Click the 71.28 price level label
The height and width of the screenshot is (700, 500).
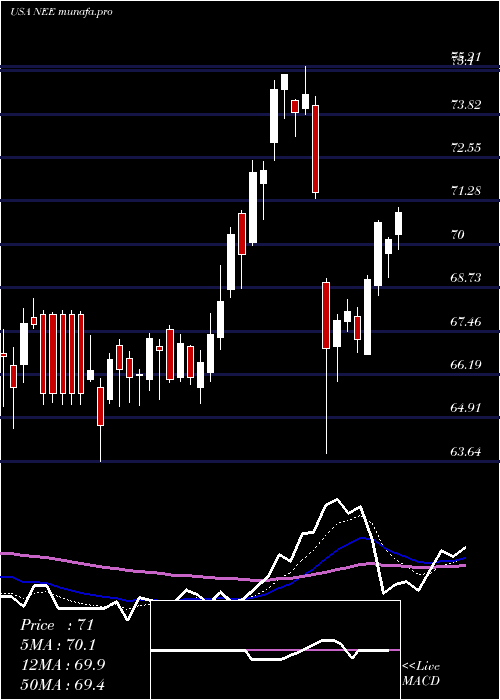coord(466,191)
